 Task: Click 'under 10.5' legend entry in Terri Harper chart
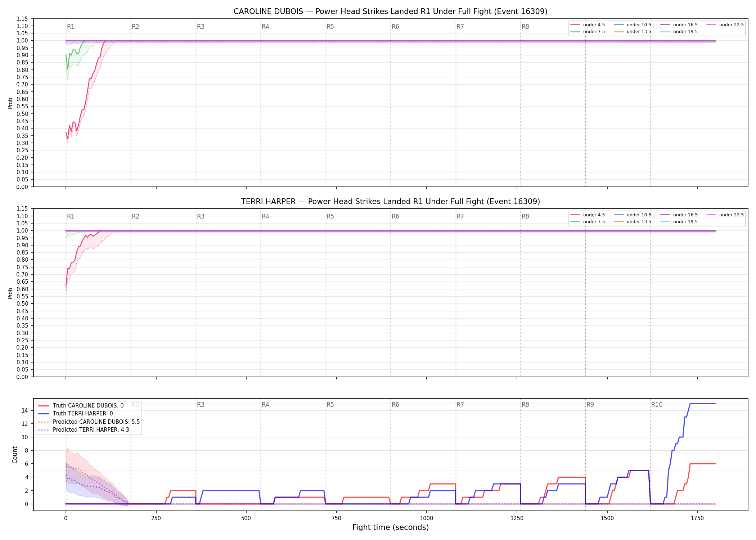633,215
